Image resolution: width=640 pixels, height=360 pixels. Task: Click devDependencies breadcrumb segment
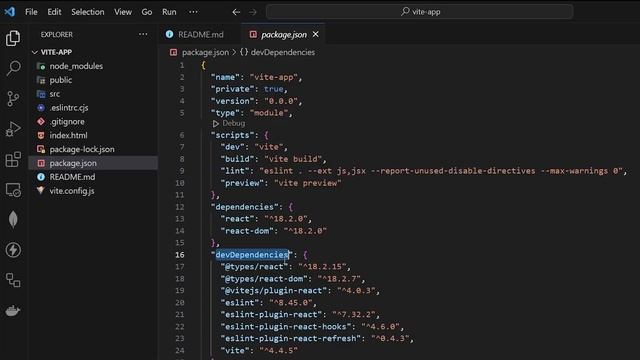tap(282, 52)
